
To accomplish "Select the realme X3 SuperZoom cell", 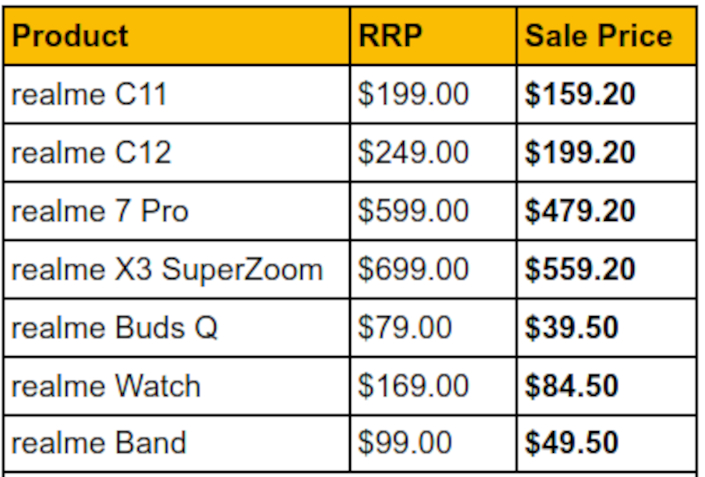I will 167,269.
